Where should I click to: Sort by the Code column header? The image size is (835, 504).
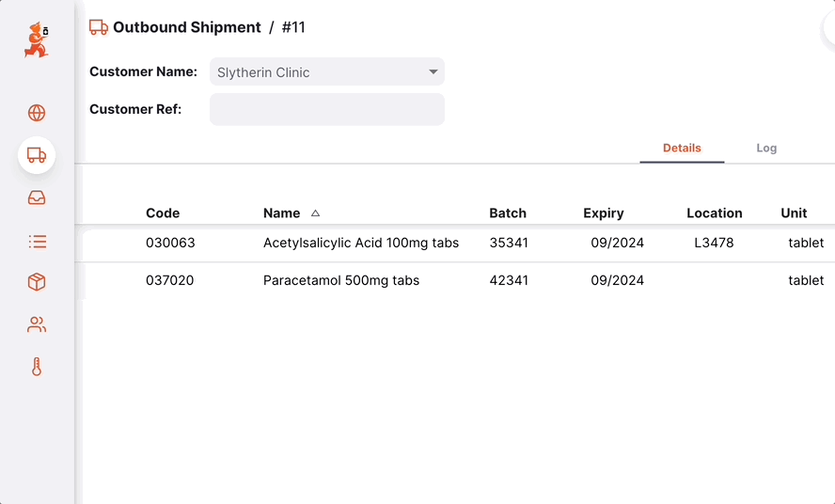coord(163,213)
